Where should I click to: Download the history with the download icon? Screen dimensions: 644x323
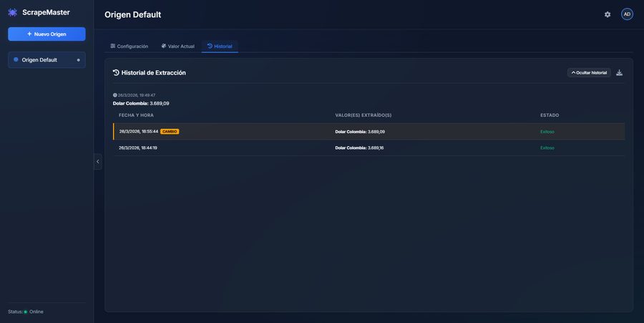click(x=620, y=73)
